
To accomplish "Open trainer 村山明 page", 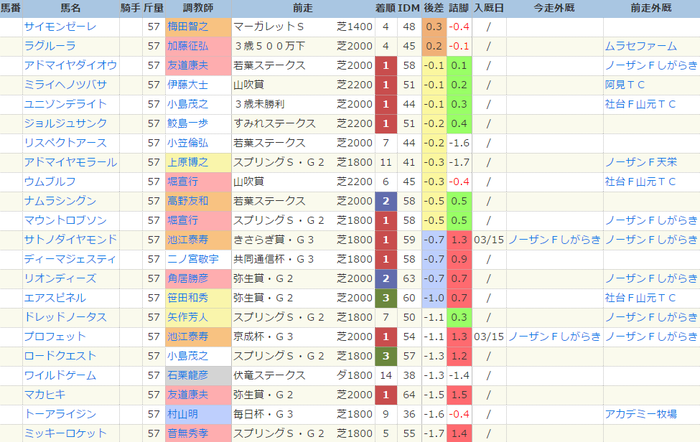I will tap(183, 414).
